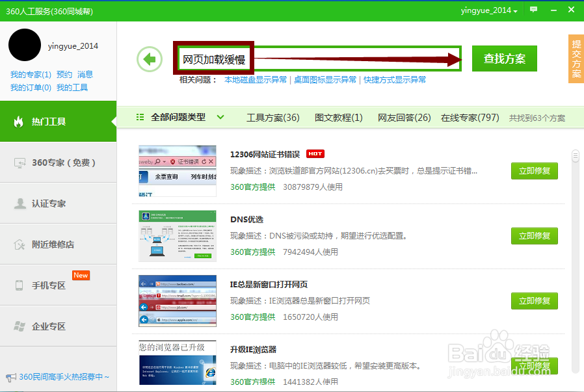Click the list icon beside 全部问题类型

click(x=140, y=117)
